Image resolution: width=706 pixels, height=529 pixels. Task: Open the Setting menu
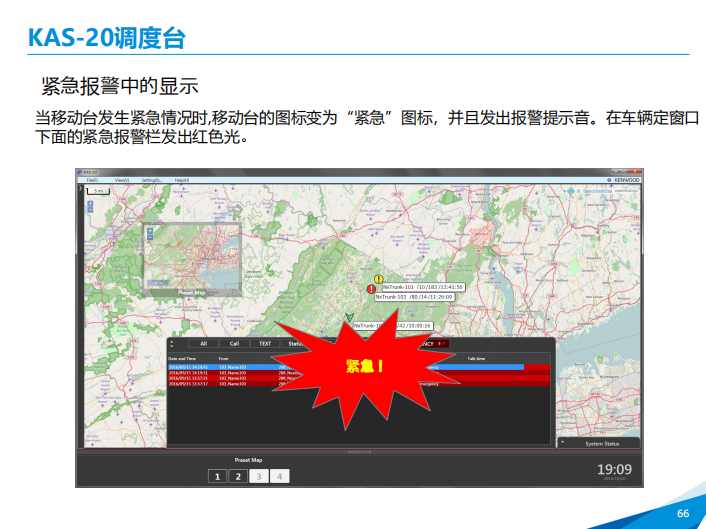pos(151,180)
